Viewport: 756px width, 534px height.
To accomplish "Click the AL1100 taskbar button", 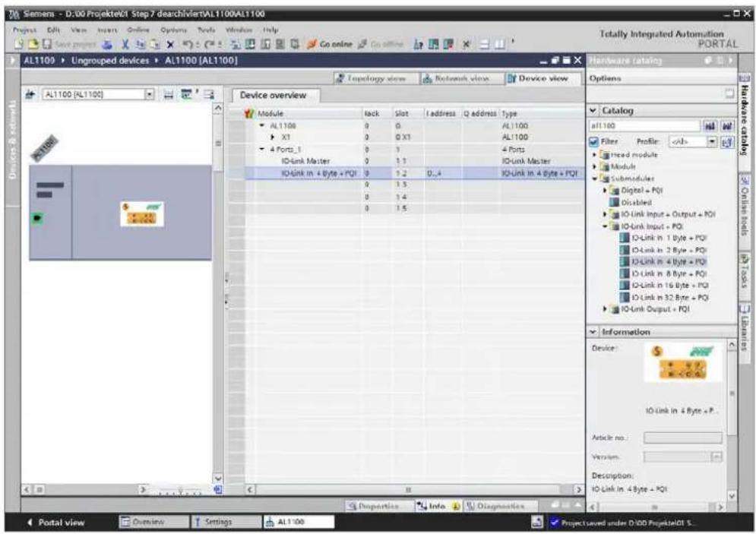I will 299,523.
